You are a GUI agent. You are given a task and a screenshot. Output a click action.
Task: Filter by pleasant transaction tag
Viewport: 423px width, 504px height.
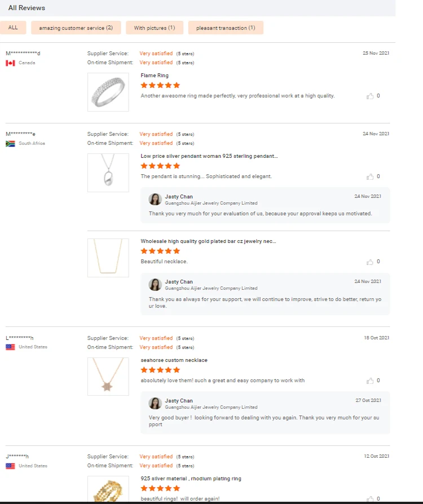click(x=226, y=28)
